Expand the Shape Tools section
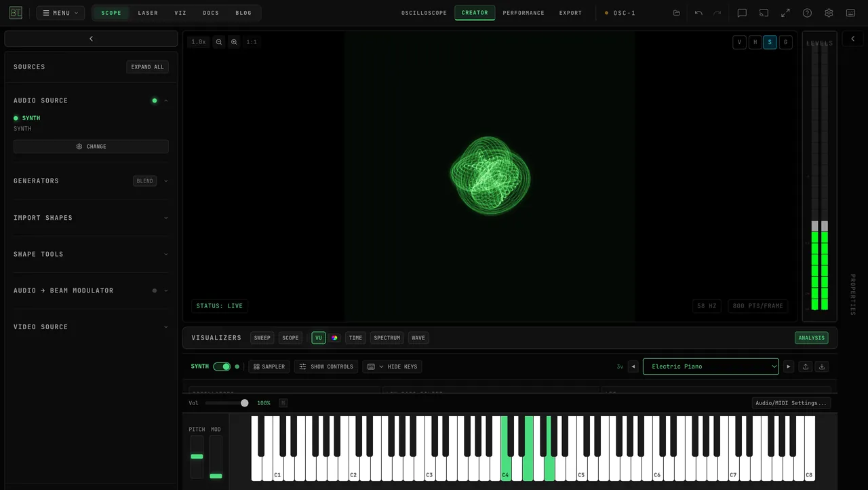The image size is (868, 490). click(x=166, y=255)
